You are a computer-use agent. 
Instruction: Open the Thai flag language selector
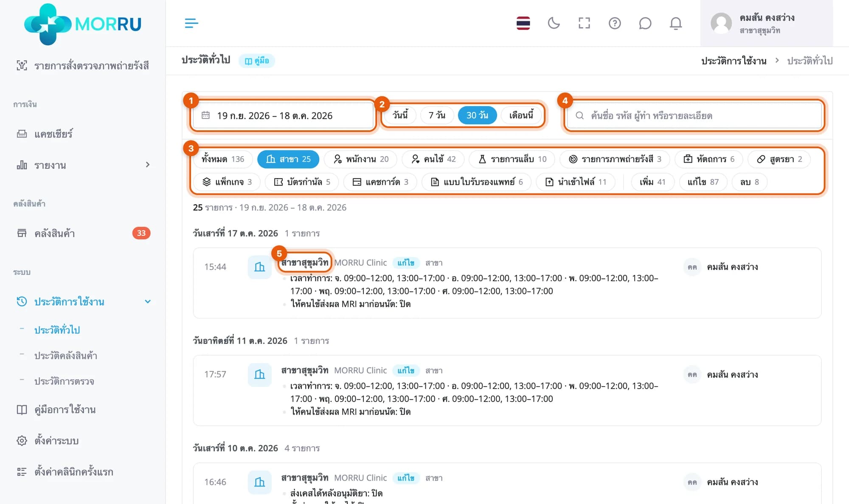pos(523,23)
